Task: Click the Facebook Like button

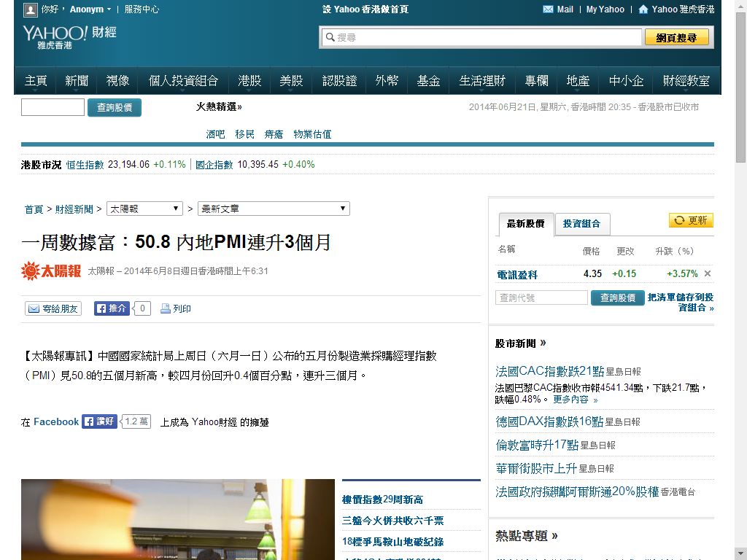Action: (x=99, y=421)
